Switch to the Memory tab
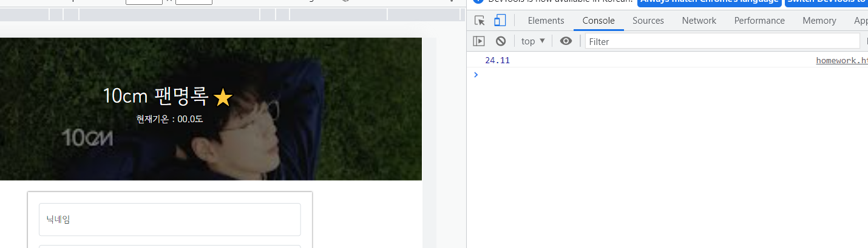 point(819,21)
